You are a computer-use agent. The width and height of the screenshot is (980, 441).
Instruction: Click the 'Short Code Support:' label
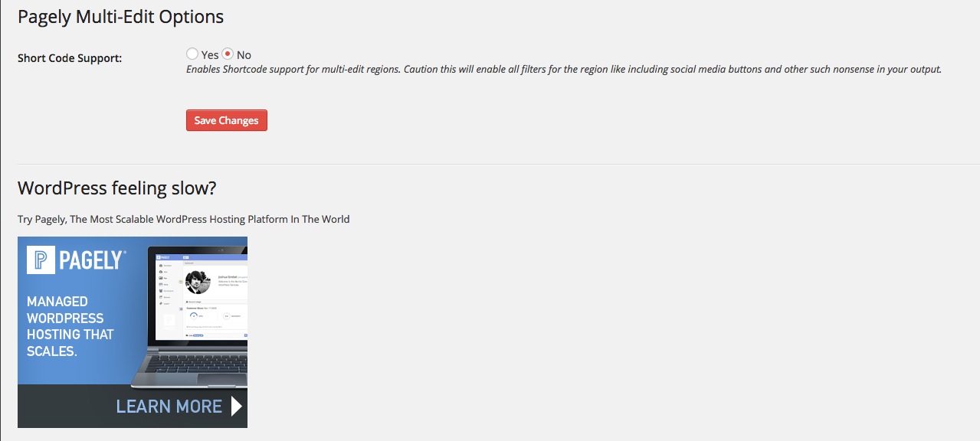70,58
